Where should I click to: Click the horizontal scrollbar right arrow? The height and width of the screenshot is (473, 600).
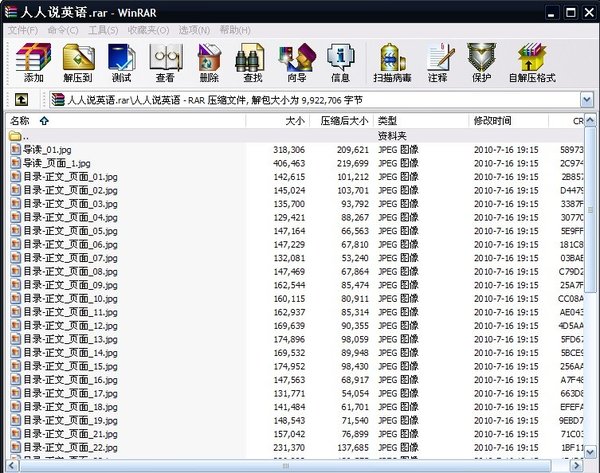(x=576, y=466)
